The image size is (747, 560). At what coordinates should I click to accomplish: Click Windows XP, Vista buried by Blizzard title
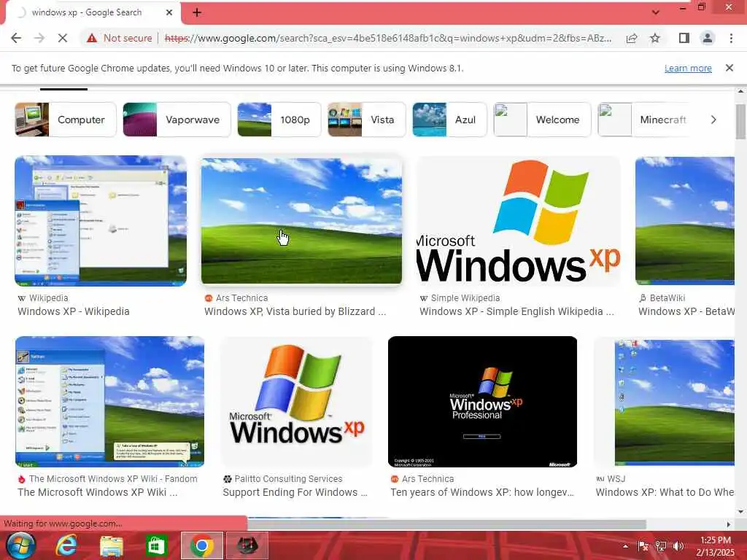pos(295,311)
